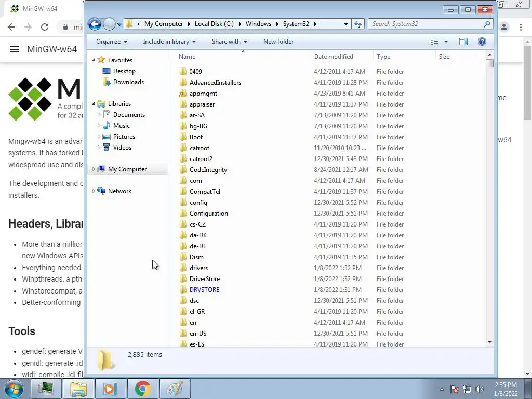532x399 pixels.
Task: Go back with the Explorer back arrow
Action: (x=95, y=24)
